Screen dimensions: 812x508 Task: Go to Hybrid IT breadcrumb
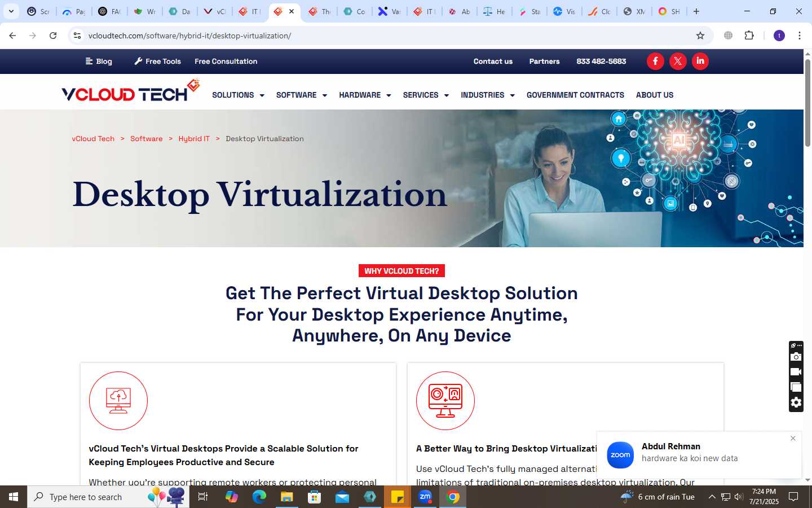tap(194, 139)
